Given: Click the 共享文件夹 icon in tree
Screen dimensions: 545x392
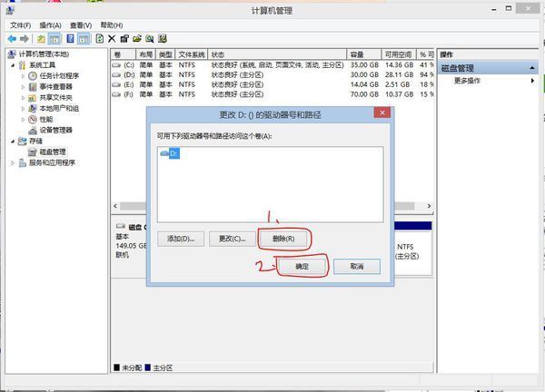Looking at the screenshot, I should point(32,98).
